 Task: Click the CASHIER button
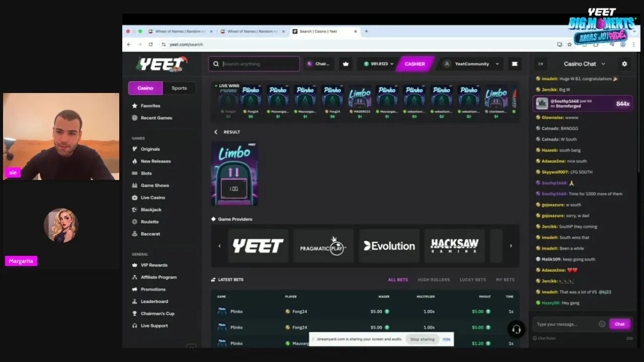coord(415,64)
